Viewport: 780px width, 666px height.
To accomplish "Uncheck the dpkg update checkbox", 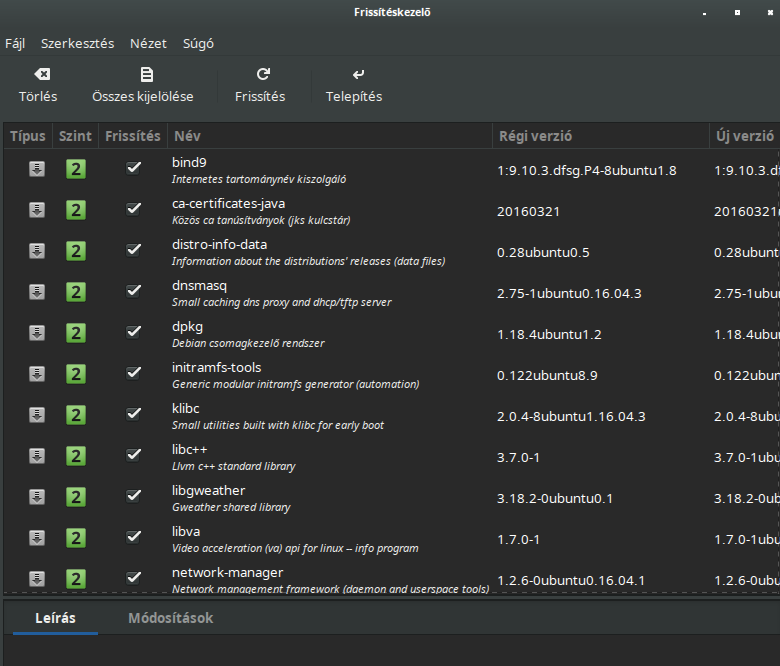I will point(133,332).
